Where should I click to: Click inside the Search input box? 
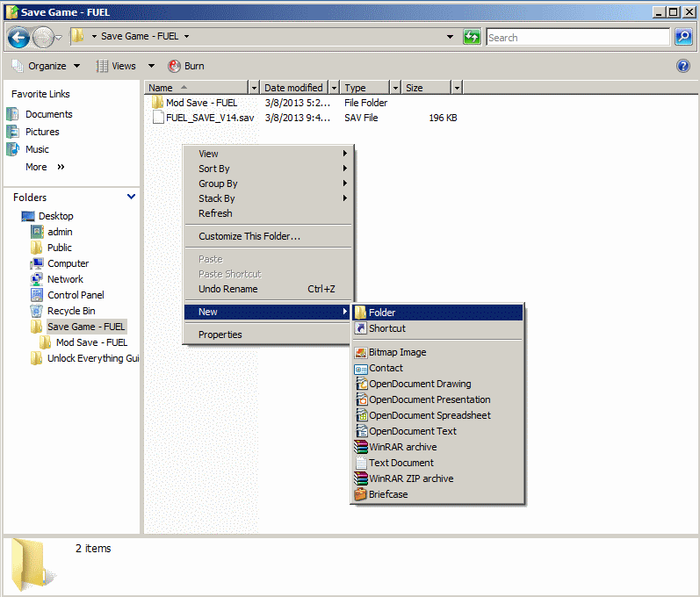578,38
